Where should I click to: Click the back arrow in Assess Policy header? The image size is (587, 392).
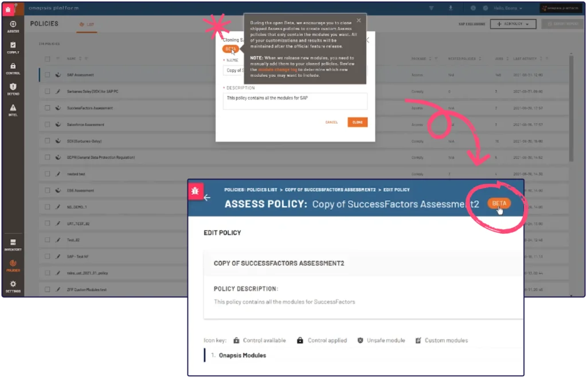(x=207, y=198)
